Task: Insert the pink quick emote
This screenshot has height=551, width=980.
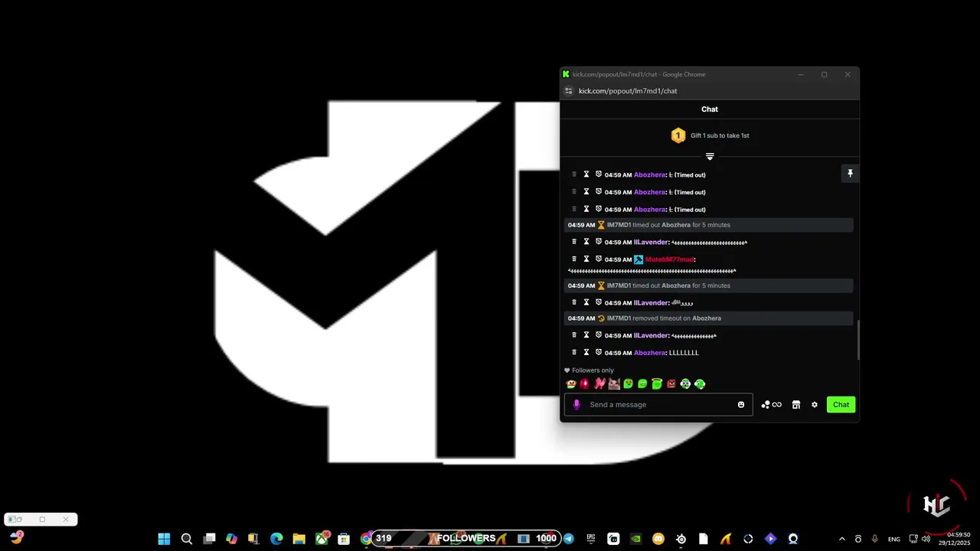Action: (x=599, y=384)
